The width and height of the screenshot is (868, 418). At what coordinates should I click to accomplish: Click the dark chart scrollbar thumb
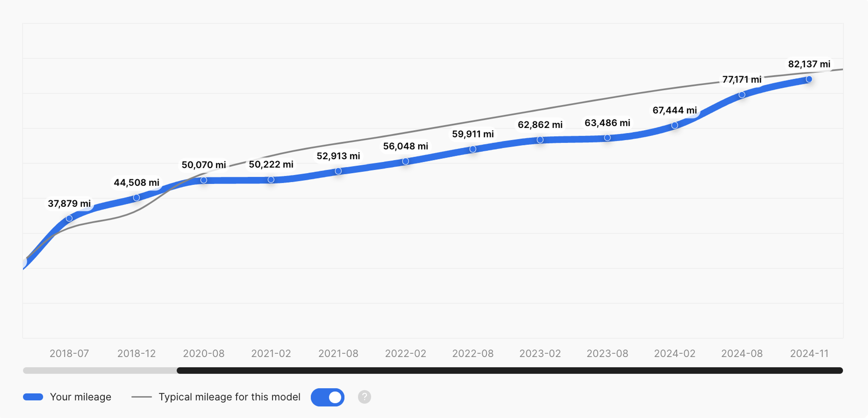(x=510, y=371)
